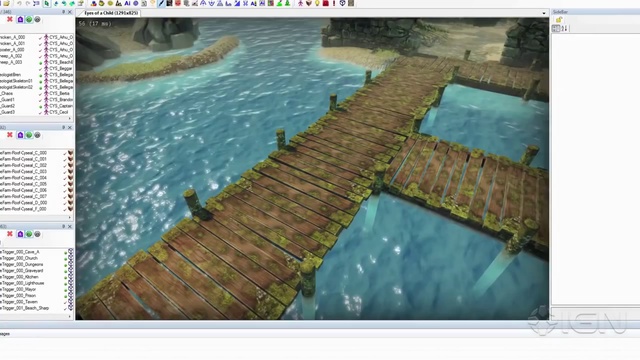
Task: Click the blue X-shaped toolbar icon
Action: point(245,3)
